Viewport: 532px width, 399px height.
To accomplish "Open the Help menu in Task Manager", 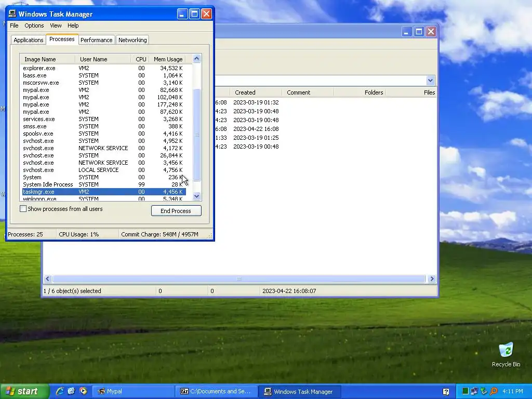I will pos(73,25).
